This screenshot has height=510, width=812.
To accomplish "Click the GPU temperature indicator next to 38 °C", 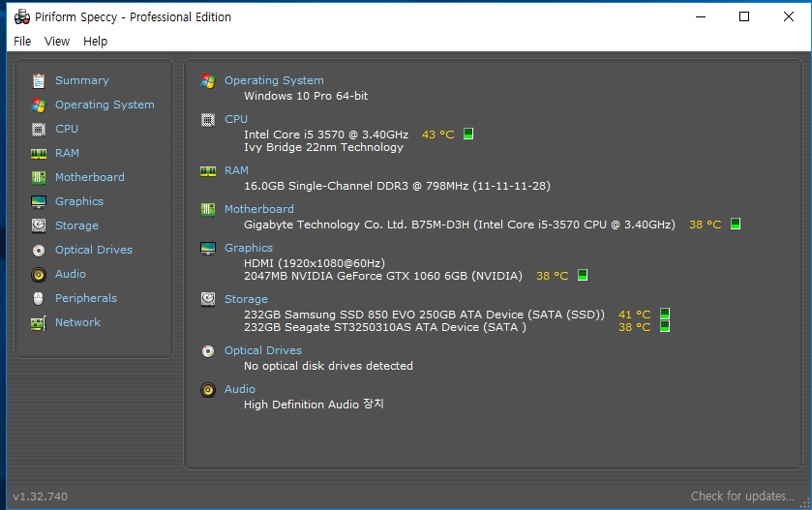I will click(x=582, y=275).
